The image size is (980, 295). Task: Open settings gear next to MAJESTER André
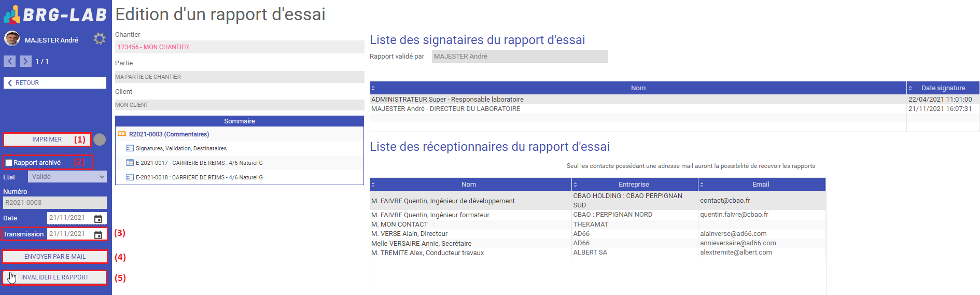(100, 39)
